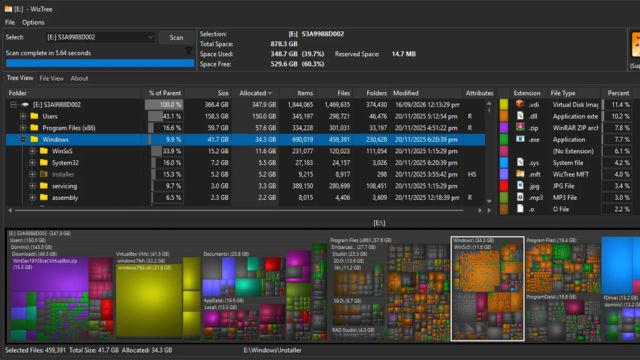Sort by the Modified column header
This screenshot has width=640, height=360.
coord(427,93)
